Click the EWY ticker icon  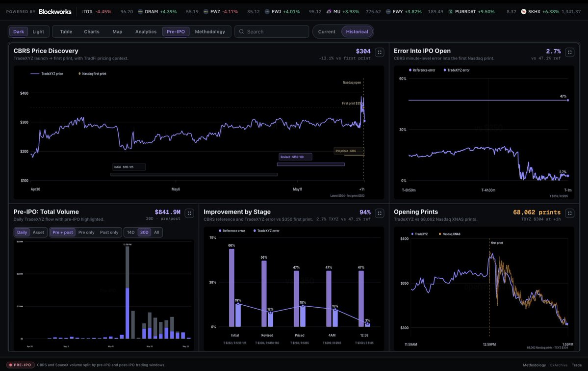(388, 12)
